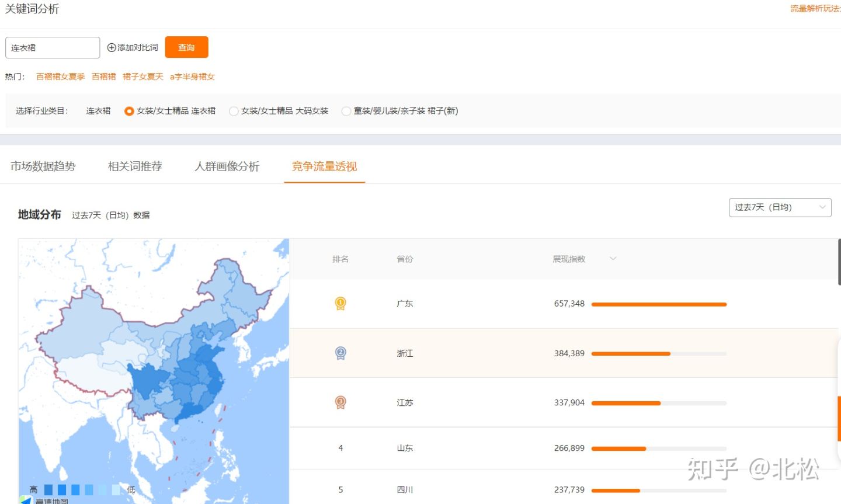This screenshot has height=504, width=841.
Task: Click 浙江 progress bar
Action: click(659, 353)
